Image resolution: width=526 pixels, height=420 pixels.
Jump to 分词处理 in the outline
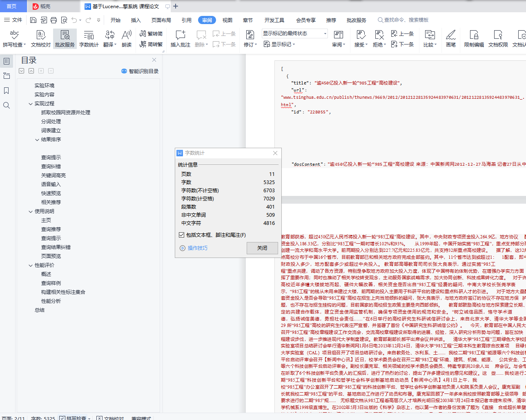(x=51, y=122)
